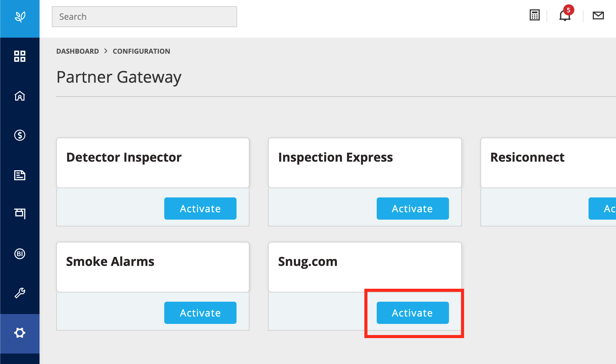Open notifications bell with 5 alerts
Image resolution: width=616 pixels, height=364 pixels.
coord(565,15)
